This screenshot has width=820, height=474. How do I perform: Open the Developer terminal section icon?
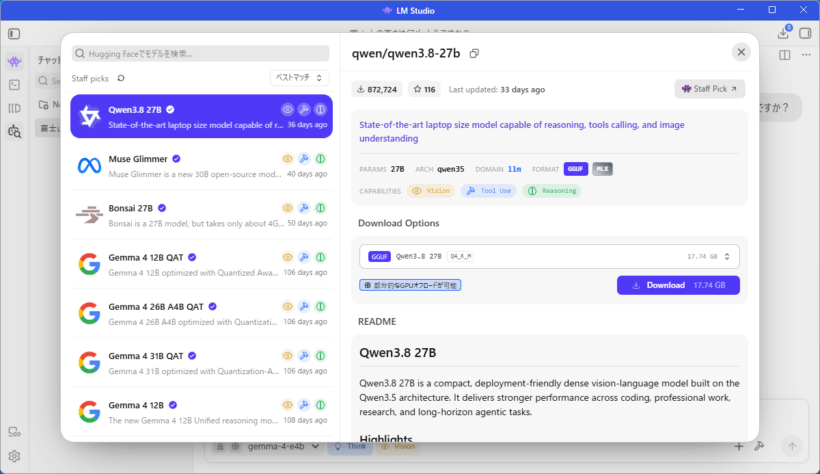pyautogui.click(x=14, y=85)
